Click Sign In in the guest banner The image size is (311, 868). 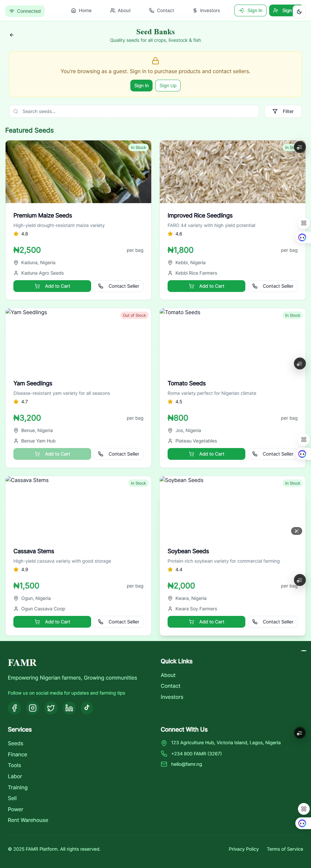click(141, 86)
